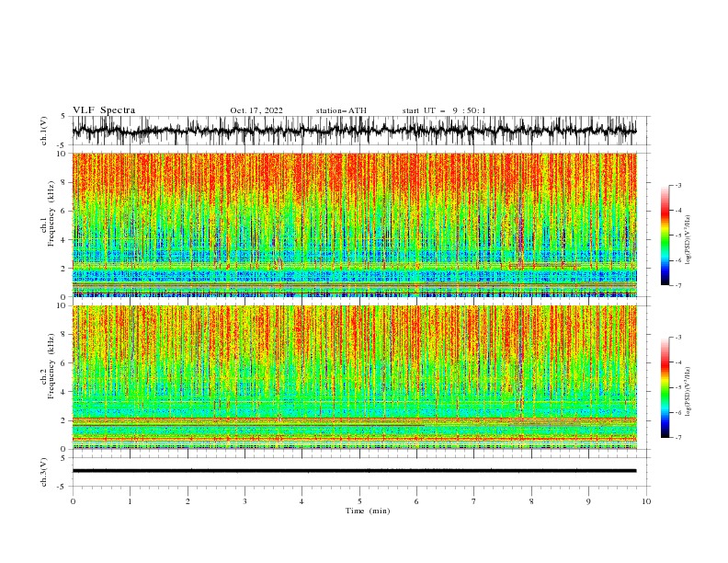Click the "2" kHz tick on ch.2 spectrogram axis
Image resolution: width=728 pixels, height=563 pixels.
click(x=65, y=420)
